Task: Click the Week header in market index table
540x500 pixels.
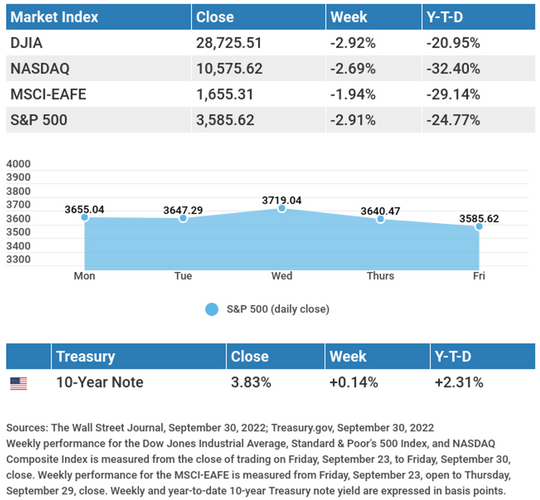Action: (349, 17)
